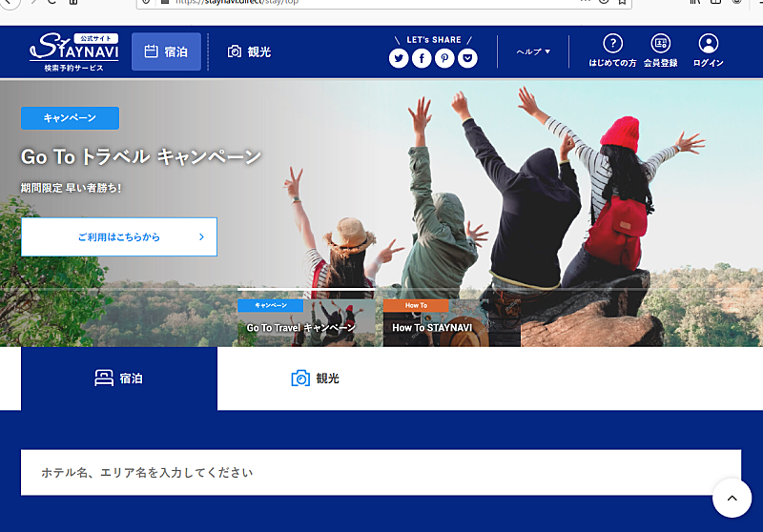The image size is (763, 532).
Task: Open the はじめての方 guide icon
Action: click(x=612, y=51)
